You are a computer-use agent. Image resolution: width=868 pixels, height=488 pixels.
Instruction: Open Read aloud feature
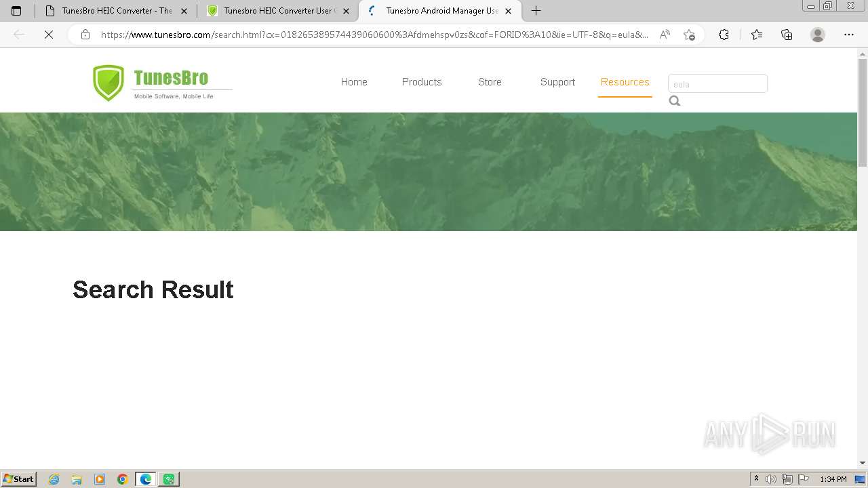665,35
